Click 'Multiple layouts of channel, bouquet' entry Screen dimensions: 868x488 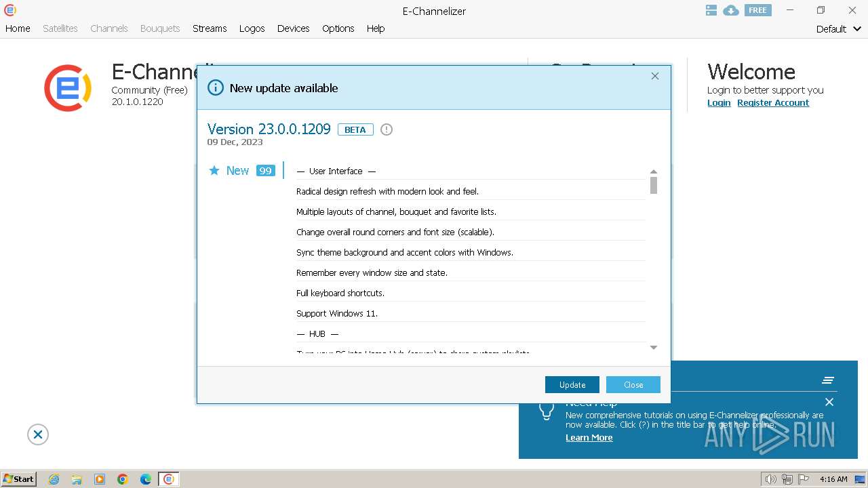point(396,211)
